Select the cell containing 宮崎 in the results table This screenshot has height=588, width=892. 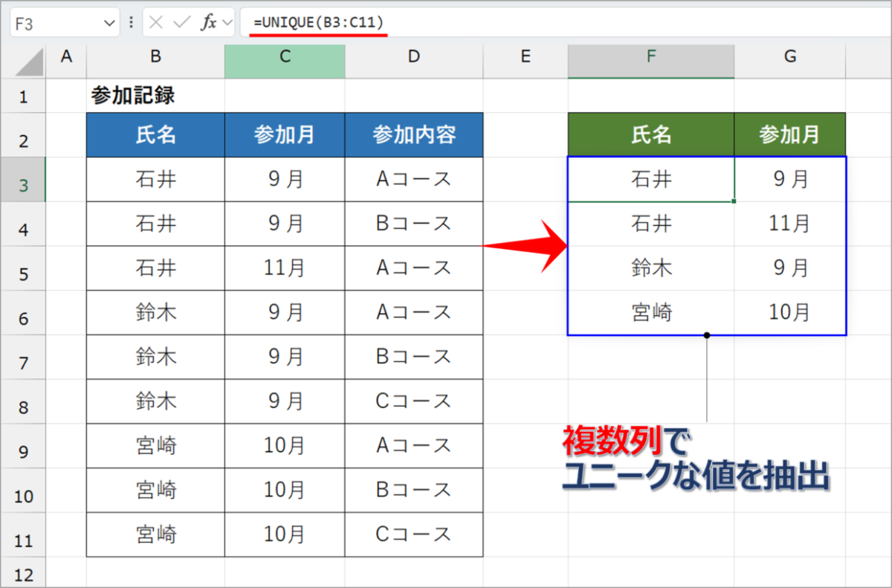tap(650, 312)
